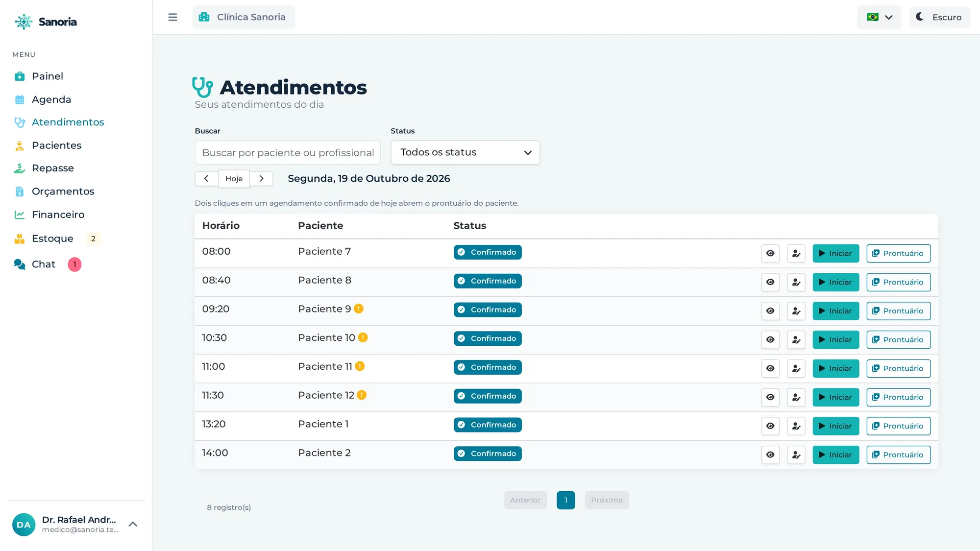
Task: View details eye icon for Paciente 8
Action: click(x=770, y=282)
